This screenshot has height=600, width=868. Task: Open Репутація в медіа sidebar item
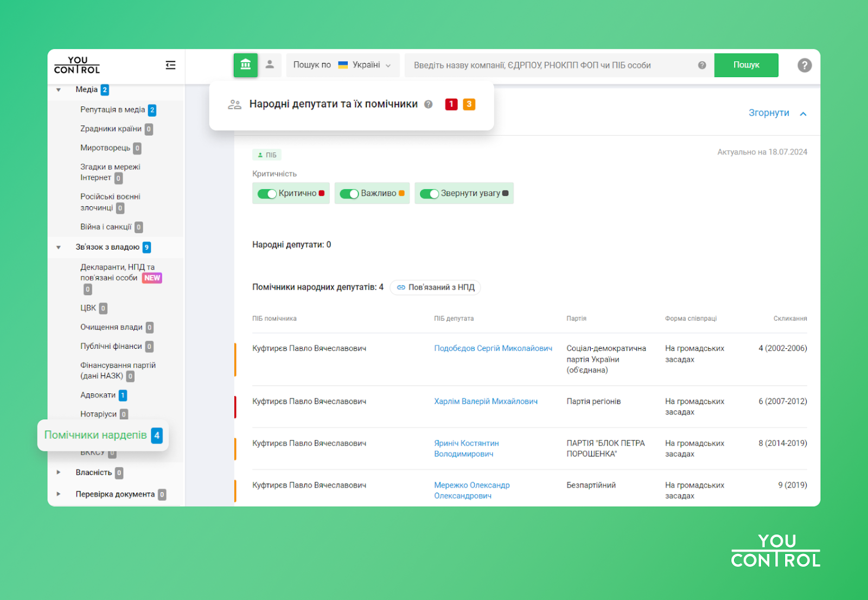point(112,110)
